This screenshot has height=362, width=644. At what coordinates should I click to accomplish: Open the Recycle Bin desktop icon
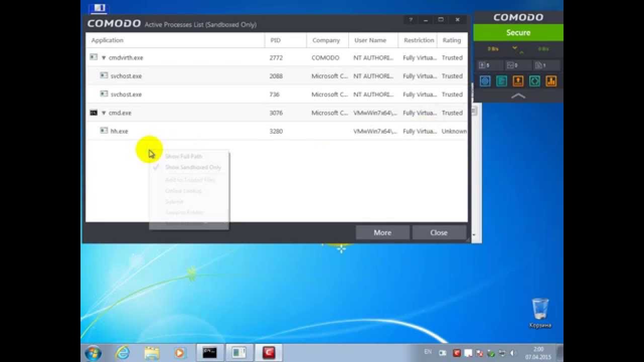click(540, 313)
